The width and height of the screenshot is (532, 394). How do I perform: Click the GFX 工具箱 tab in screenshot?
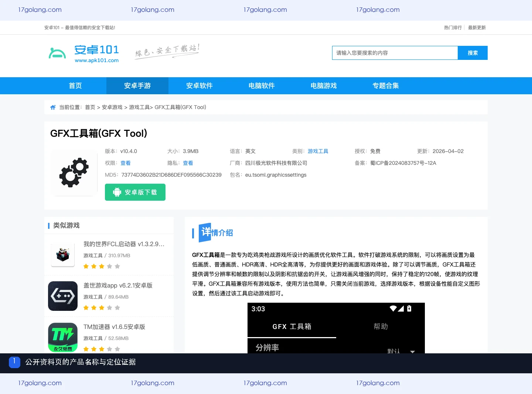pyautogui.click(x=292, y=327)
